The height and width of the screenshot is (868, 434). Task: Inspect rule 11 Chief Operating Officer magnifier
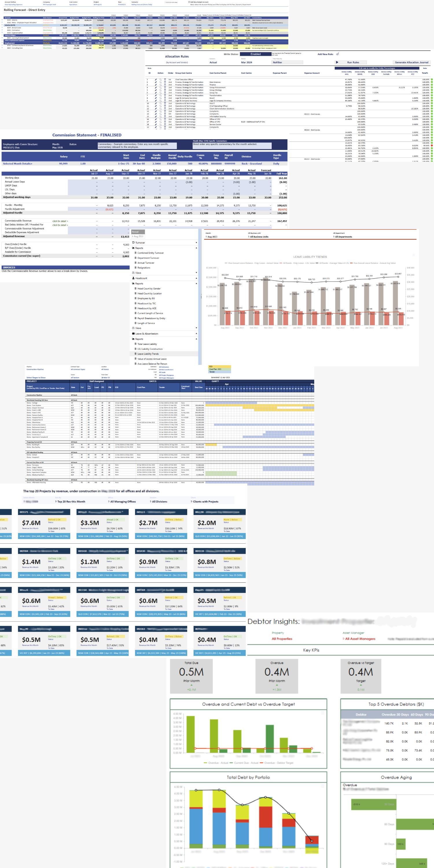pos(160,106)
